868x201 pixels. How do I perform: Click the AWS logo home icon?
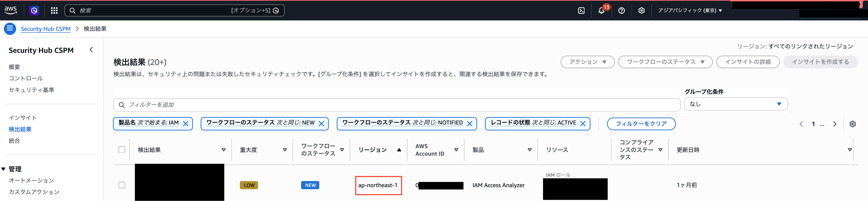pos(11,10)
